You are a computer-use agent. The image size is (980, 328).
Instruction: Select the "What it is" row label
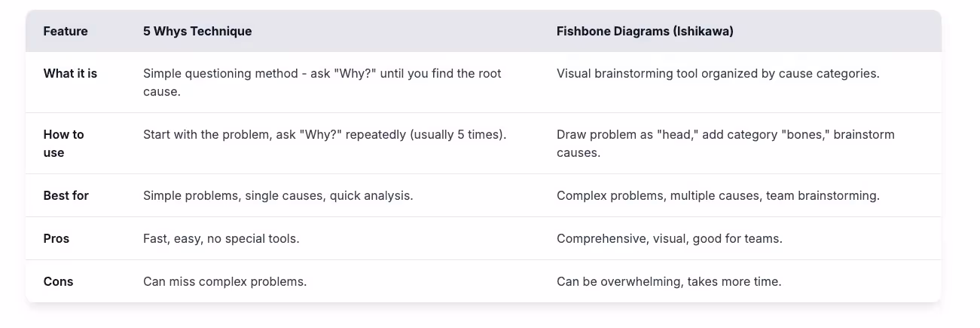tap(70, 74)
